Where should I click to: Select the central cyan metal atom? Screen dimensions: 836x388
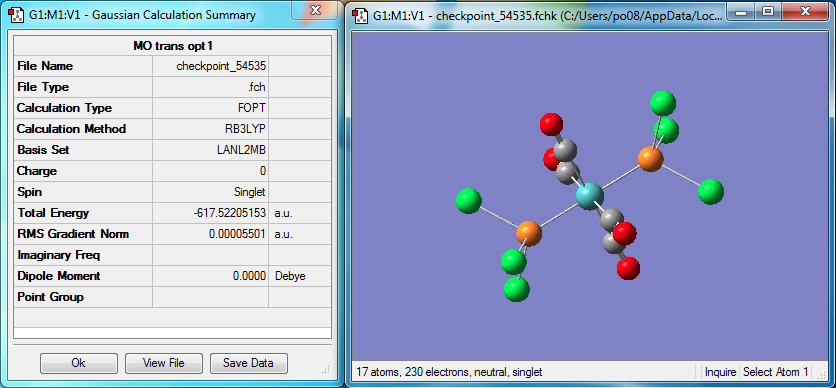coord(590,196)
